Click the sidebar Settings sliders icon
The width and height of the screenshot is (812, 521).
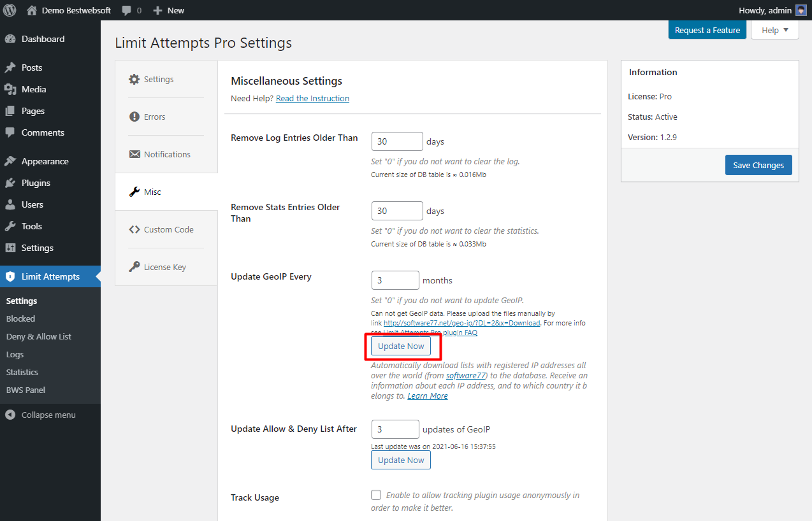[x=10, y=248]
